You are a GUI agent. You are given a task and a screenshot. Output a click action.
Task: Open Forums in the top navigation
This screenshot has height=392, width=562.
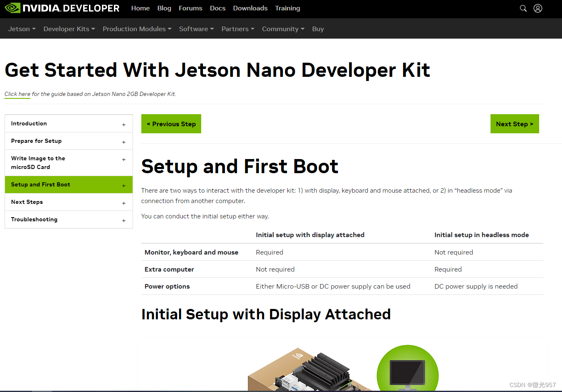pos(190,8)
